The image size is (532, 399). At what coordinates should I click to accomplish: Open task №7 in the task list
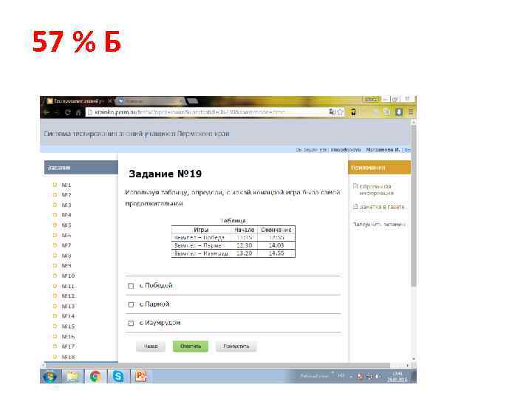66,245
